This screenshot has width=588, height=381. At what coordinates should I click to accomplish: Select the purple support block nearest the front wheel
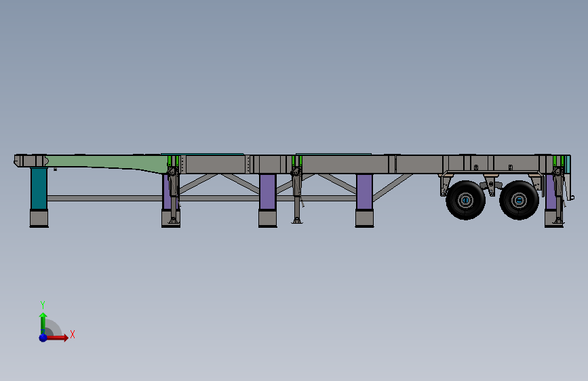point(364,192)
